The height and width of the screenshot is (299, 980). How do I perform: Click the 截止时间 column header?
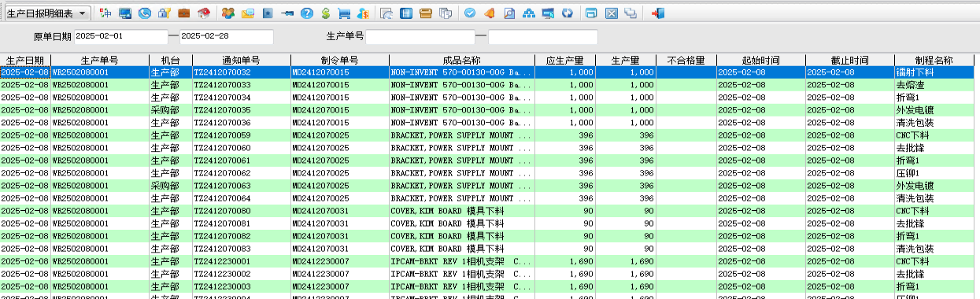point(849,60)
